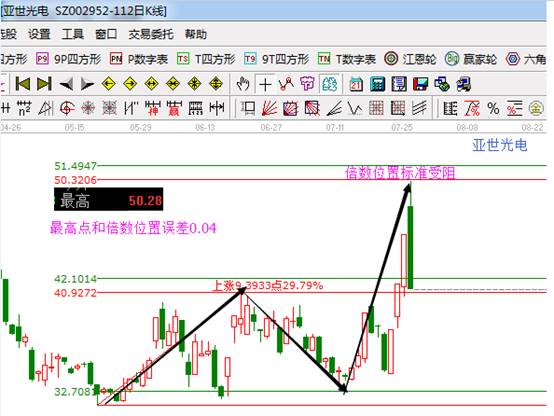Screen dimensions: 554x416
Task: Open the P数字表 tool
Action: pos(139,59)
